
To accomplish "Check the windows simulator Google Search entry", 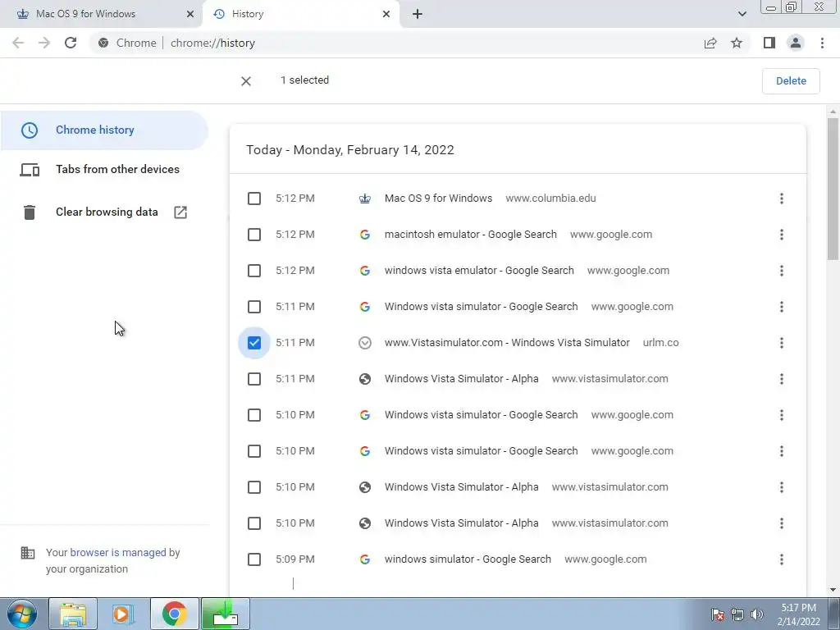I will (254, 559).
